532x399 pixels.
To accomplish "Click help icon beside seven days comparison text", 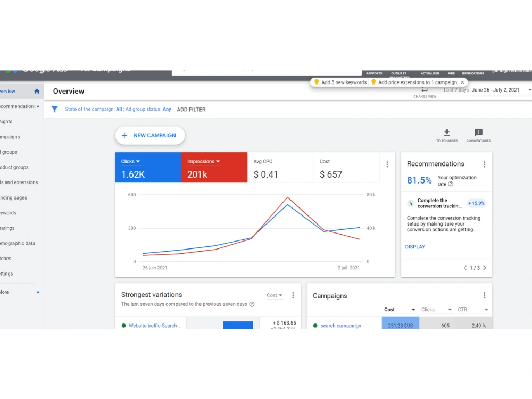I will tap(252, 304).
